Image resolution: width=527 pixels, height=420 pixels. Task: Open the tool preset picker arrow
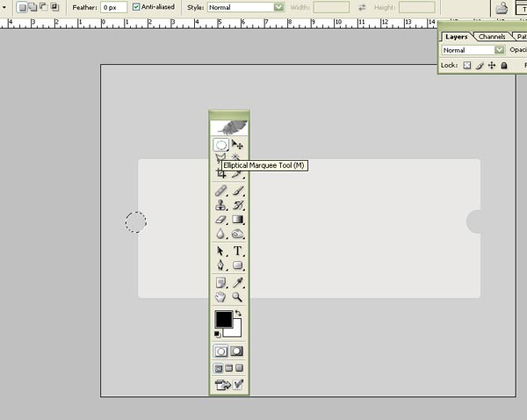pyautogui.click(x=4, y=7)
